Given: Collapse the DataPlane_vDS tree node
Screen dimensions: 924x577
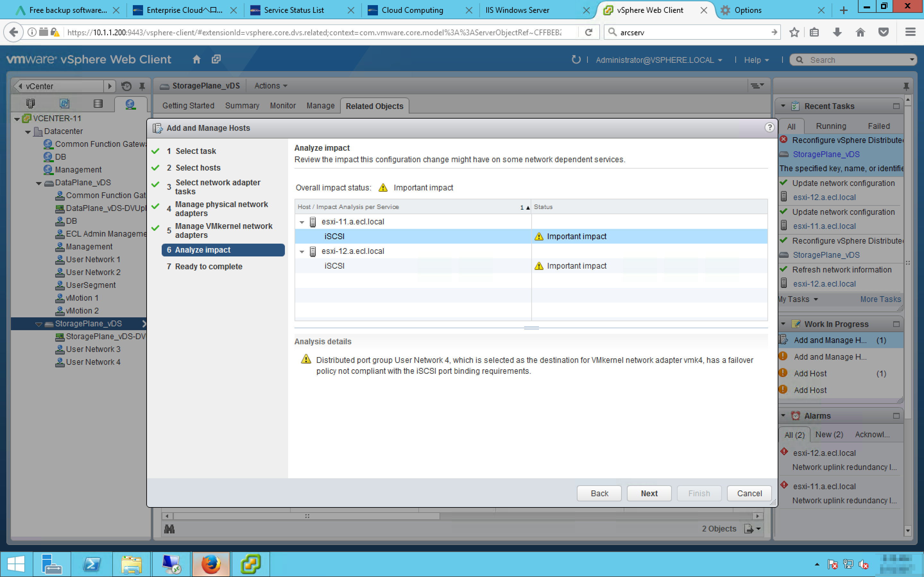Looking at the screenshot, I should tap(38, 183).
